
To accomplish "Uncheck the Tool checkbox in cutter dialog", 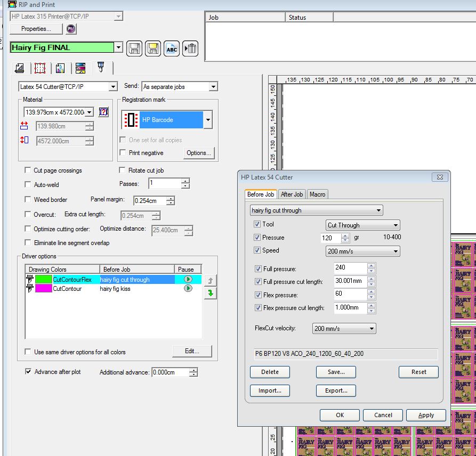I will tap(257, 224).
